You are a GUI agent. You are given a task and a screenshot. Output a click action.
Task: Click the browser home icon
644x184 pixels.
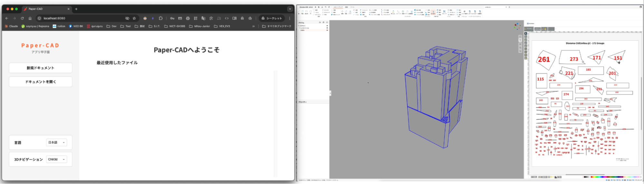point(30,18)
